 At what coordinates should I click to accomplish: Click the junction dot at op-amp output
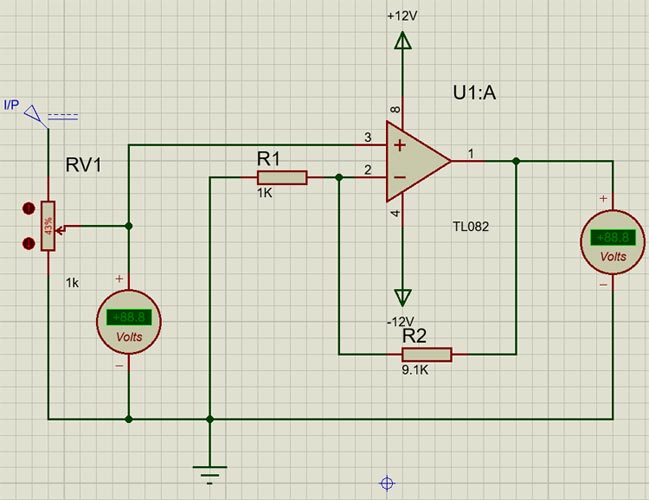515,160
